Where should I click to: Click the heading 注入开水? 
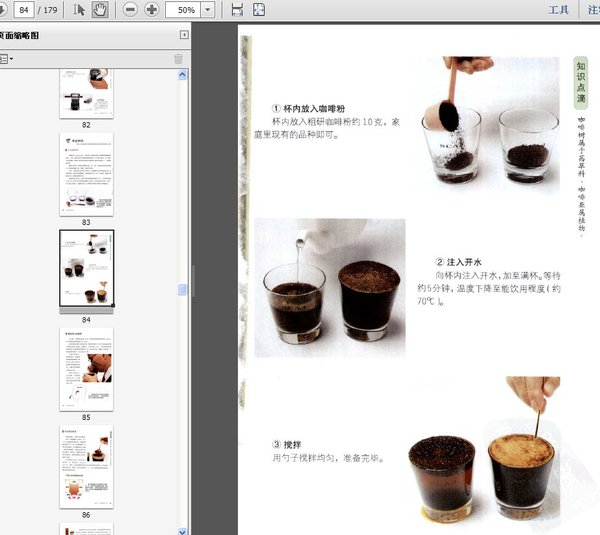coord(464,262)
